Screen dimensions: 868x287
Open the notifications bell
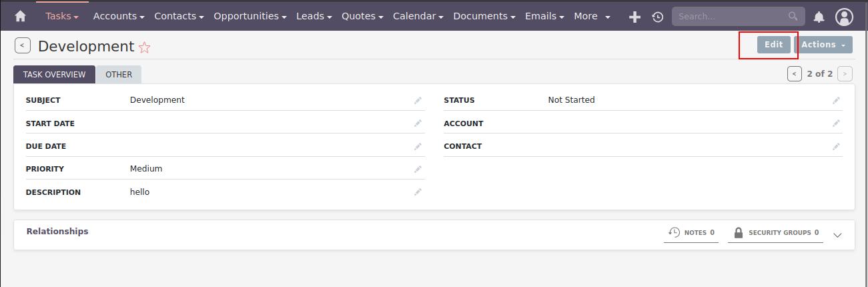click(x=819, y=17)
